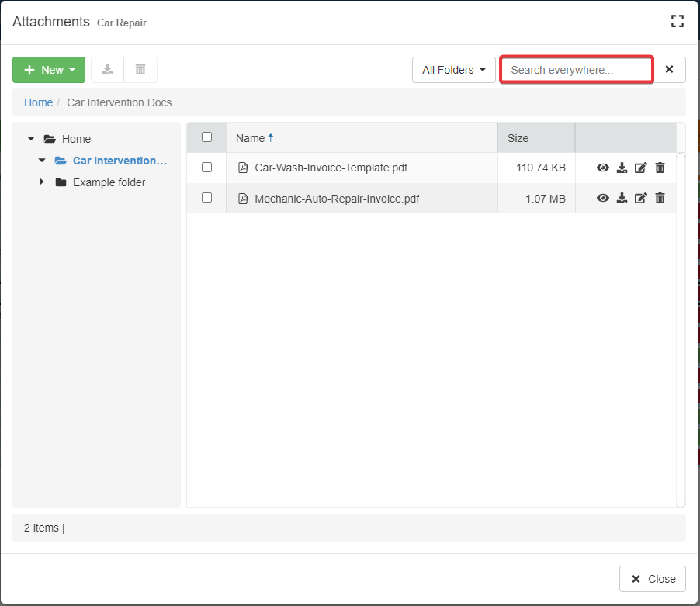Delete Car-Wash-Invoice-Template.pdf using the trash icon
The height and width of the screenshot is (606, 700).
click(660, 168)
